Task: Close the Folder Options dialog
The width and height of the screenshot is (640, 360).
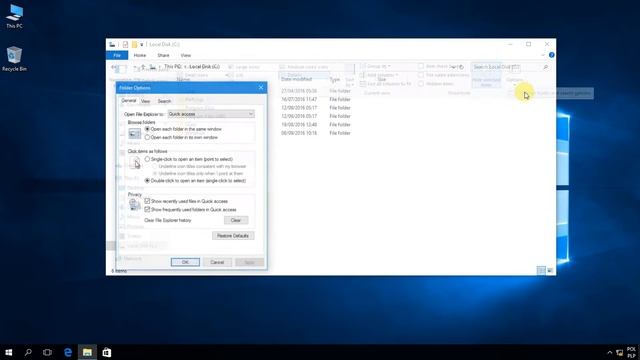Action: coord(261,88)
